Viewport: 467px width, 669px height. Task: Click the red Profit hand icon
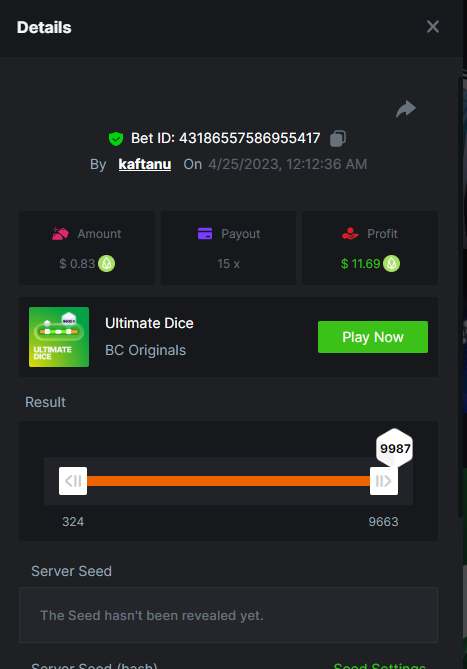[350, 234]
